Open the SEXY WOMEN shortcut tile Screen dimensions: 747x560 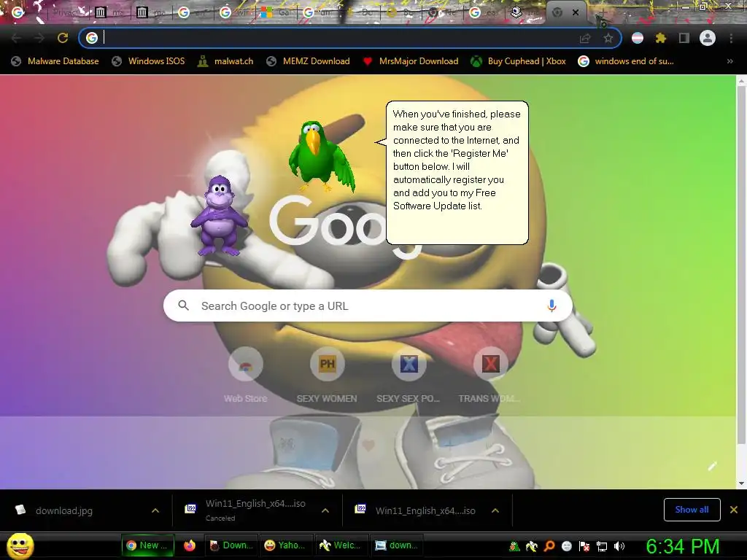327,376
